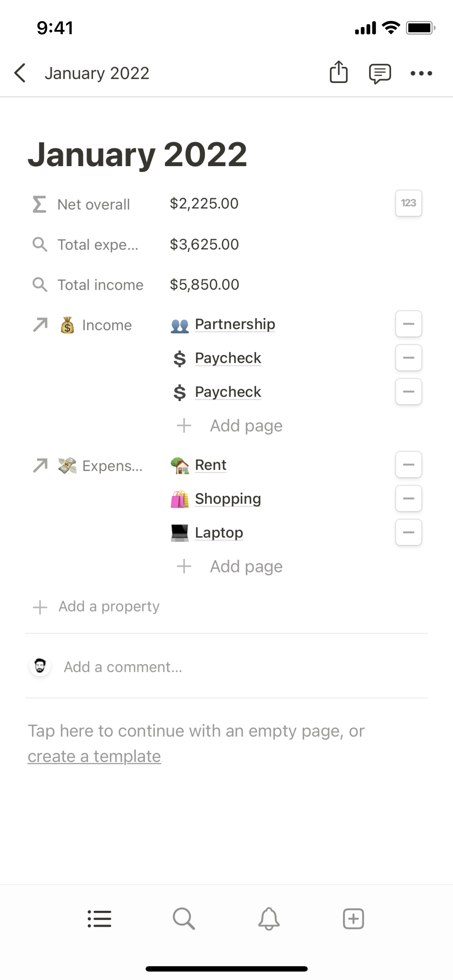
Task: Open notifications bell in bottom bar
Action: click(269, 919)
